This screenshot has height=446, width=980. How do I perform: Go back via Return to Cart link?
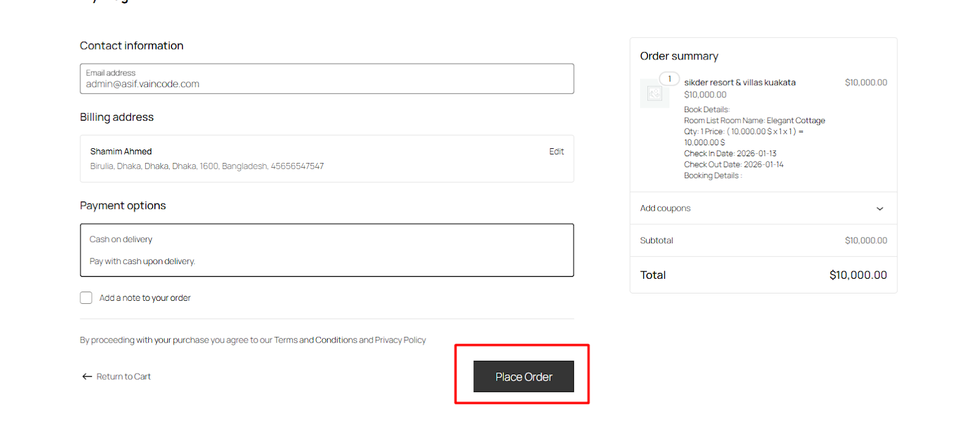point(123,377)
